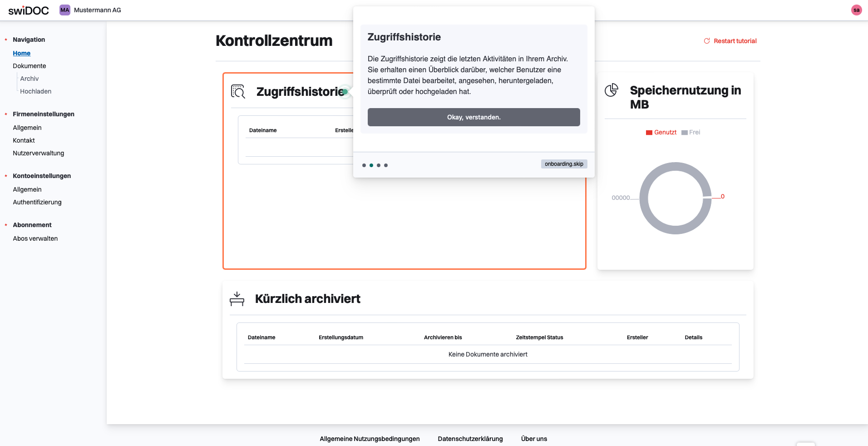This screenshot has height=446, width=868.
Task: Open Allgemeine Nutzungsbedingungen footer link
Action: [370, 439]
